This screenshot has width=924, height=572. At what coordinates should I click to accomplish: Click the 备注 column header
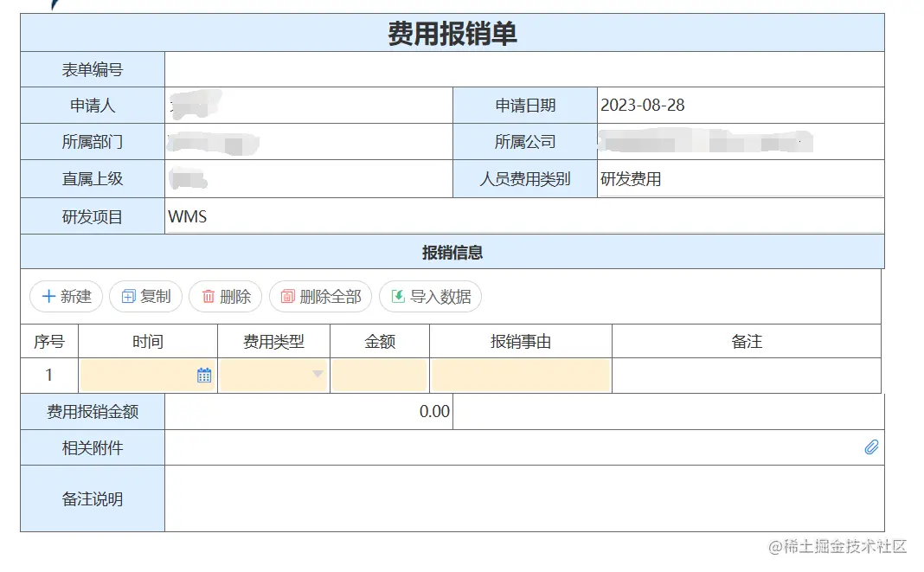click(747, 342)
